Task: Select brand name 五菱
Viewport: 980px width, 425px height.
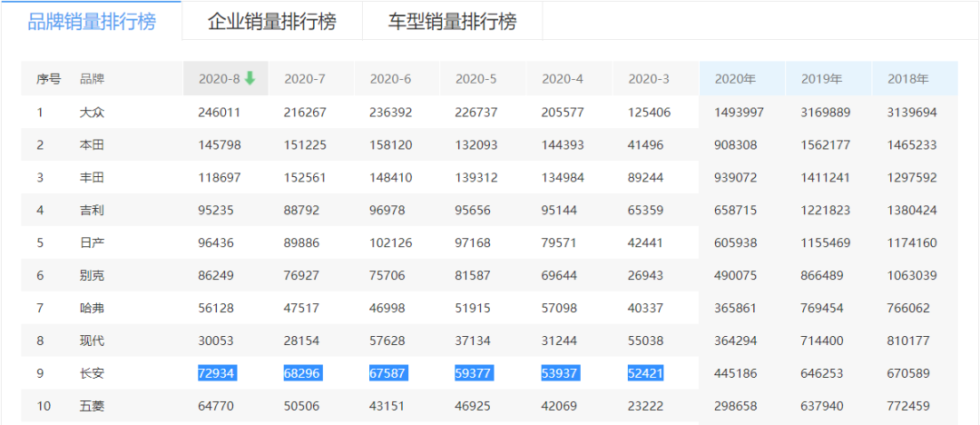Action: pyautogui.click(x=92, y=406)
